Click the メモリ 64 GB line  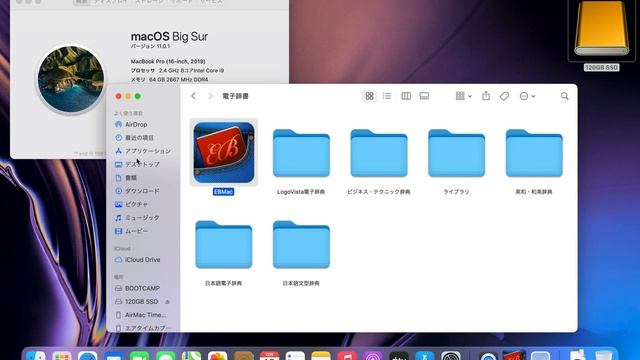pos(169,80)
